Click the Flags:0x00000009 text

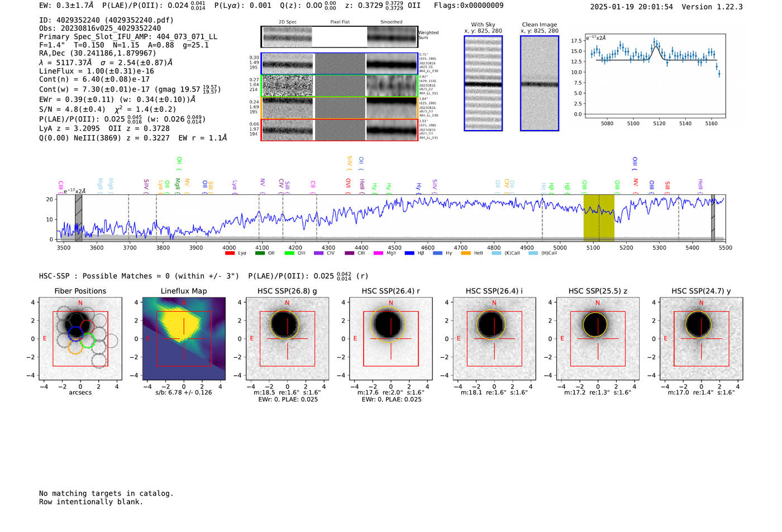pos(469,6)
